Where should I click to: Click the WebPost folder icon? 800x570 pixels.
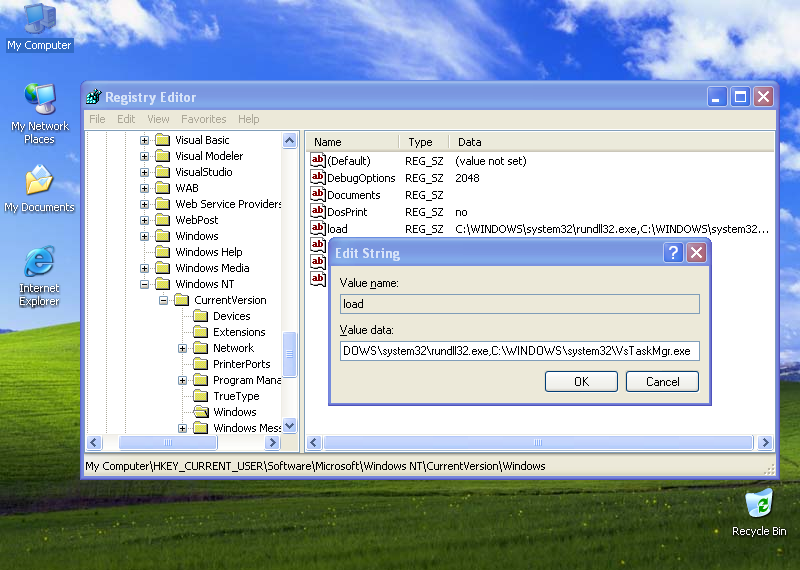[x=163, y=219]
